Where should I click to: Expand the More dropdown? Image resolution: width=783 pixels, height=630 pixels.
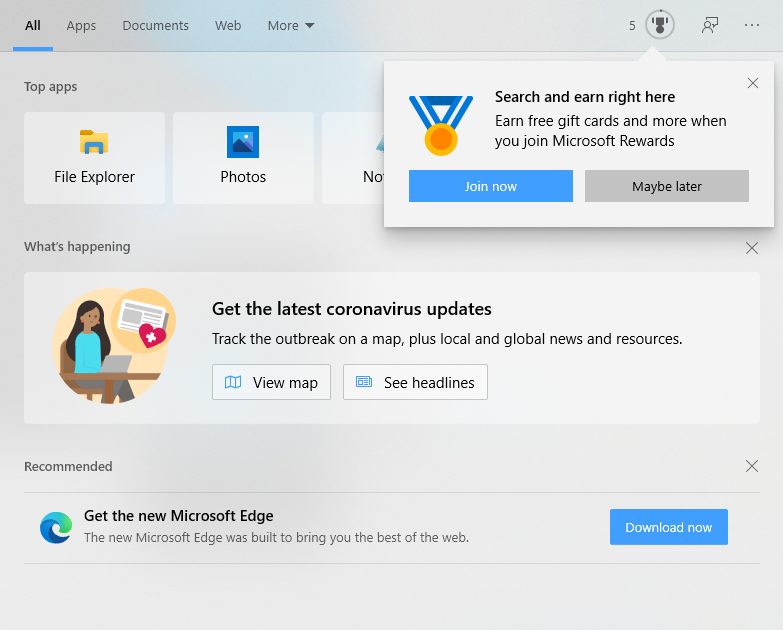291,25
